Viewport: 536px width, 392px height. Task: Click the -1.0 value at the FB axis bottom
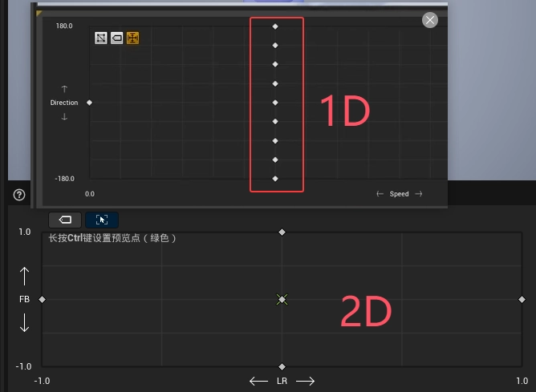[23, 366]
